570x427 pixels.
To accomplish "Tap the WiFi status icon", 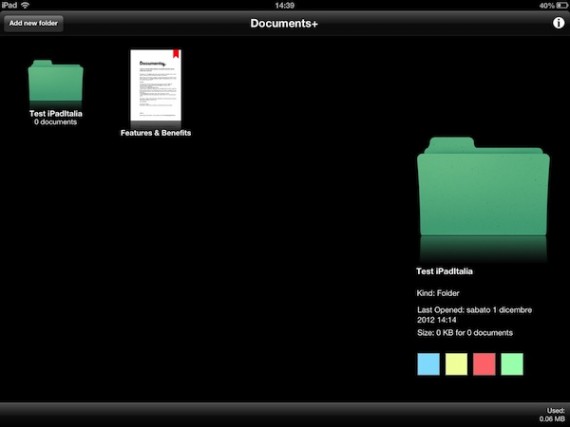I will coord(25,5).
